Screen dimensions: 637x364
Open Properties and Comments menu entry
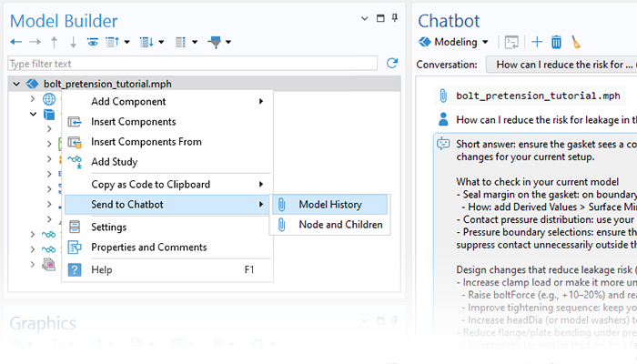pos(167,247)
